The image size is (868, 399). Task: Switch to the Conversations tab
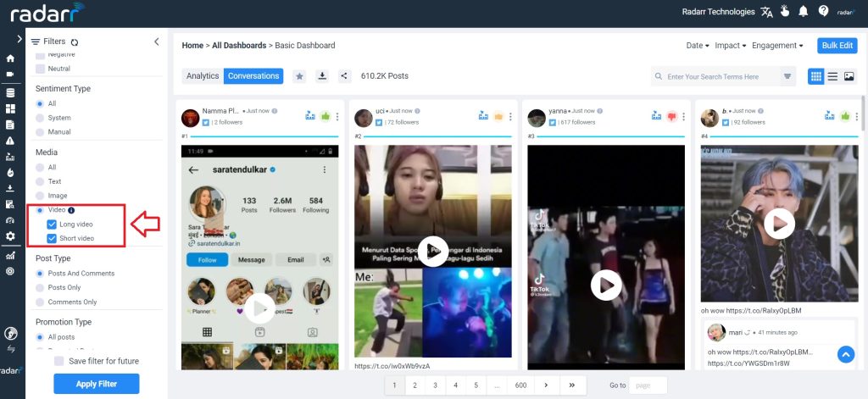click(x=253, y=76)
